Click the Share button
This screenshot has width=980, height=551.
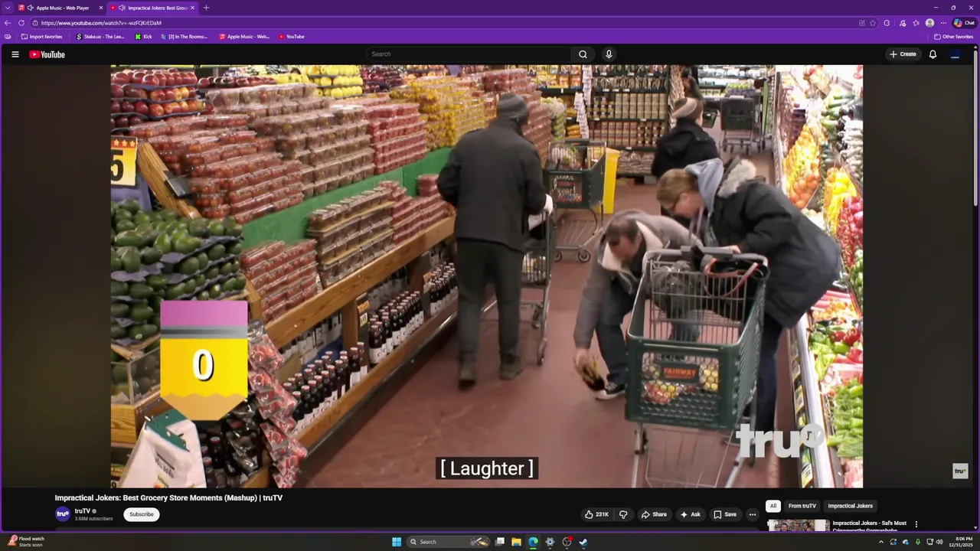pos(654,514)
